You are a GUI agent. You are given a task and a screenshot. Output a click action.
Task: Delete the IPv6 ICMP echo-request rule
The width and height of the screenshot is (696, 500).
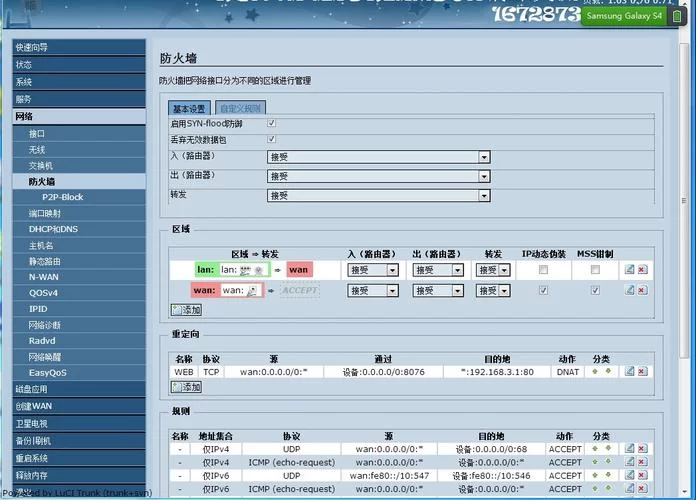coord(642,488)
